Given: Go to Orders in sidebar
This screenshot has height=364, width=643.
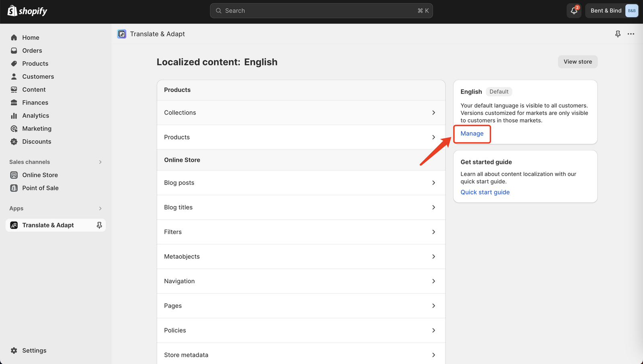Looking at the screenshot, I should coord(32,51).
